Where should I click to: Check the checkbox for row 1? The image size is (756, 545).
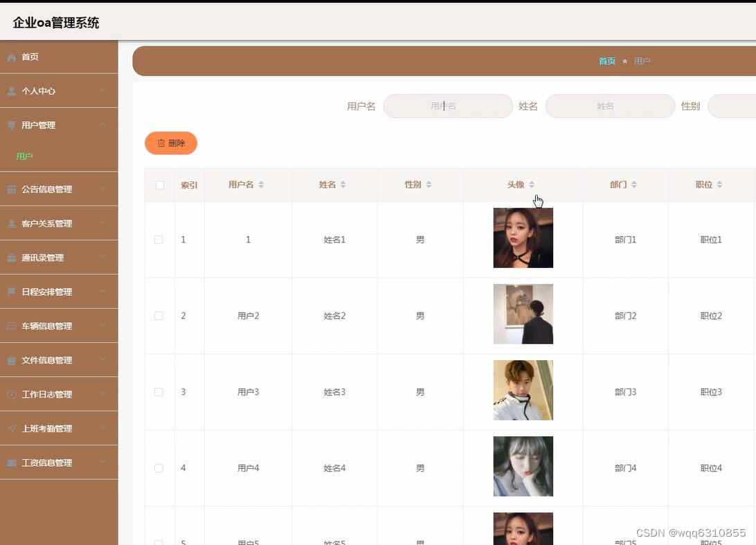pyautogui.click(x=159, y=240)
